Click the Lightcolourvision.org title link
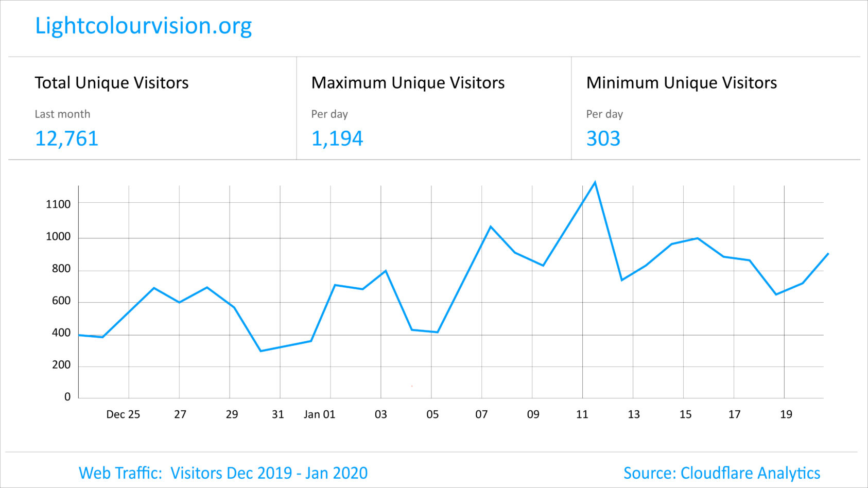Viewport: 868px width, 488px height. (143, 26)
